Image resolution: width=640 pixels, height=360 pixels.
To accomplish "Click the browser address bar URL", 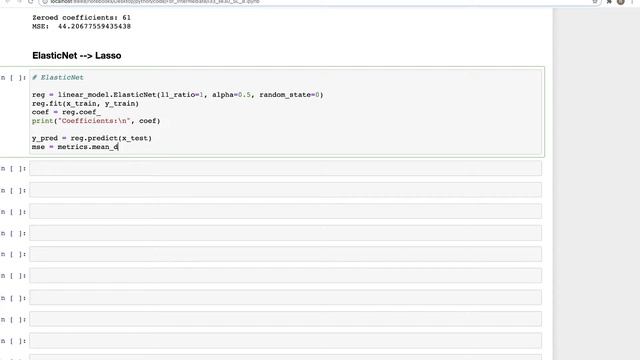I will pyautogui.click(x=155, y=2).
